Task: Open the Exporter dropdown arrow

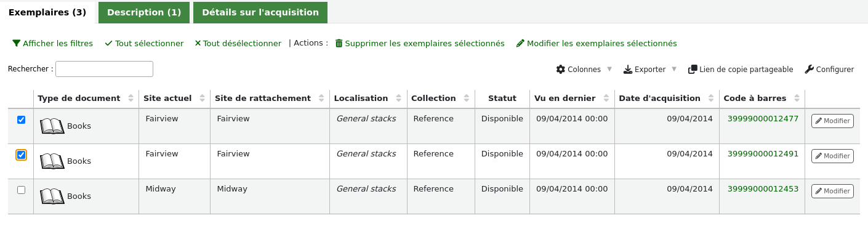Action: coord(674,70)
